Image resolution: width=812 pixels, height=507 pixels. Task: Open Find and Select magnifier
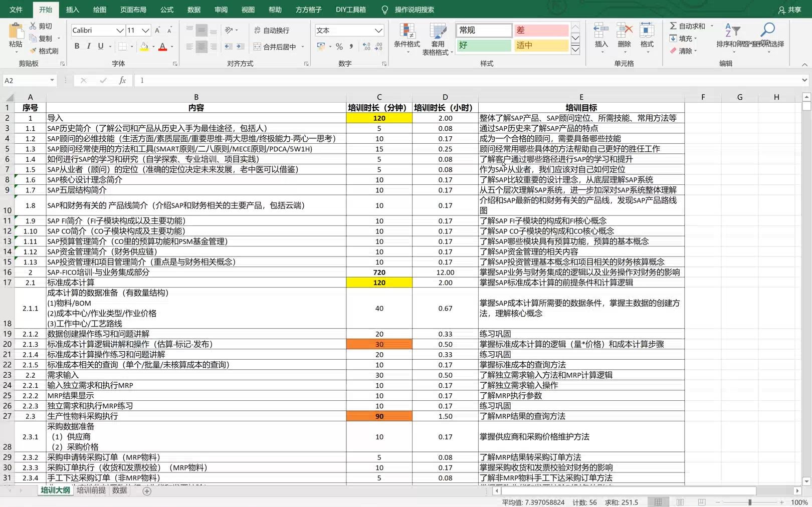[767, 30]
